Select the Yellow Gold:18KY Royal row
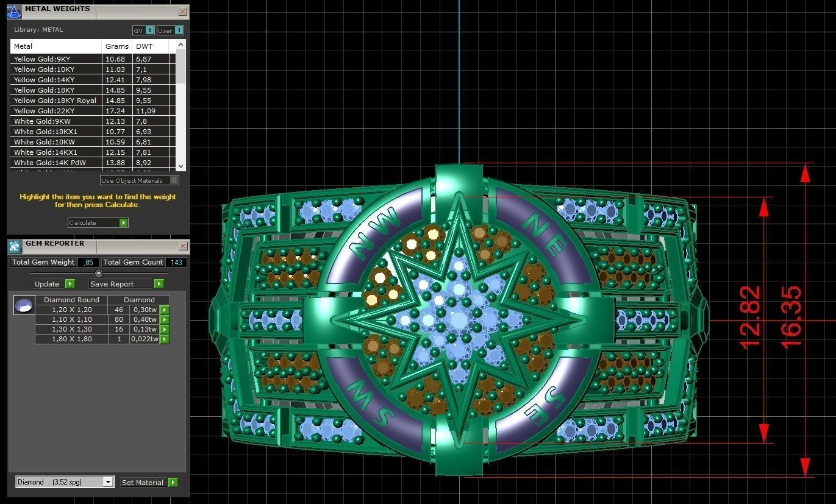 tap(93, 101)
